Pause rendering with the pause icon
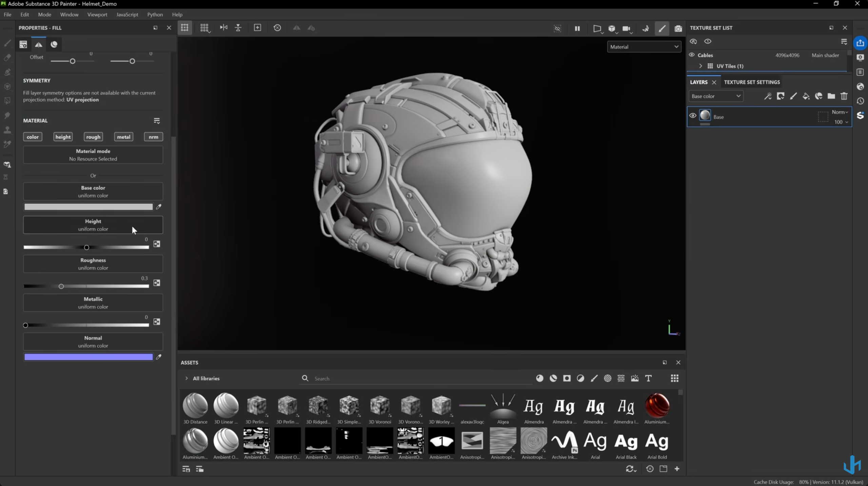The width and height of the screenshot is (868, 486). (577, 28)
